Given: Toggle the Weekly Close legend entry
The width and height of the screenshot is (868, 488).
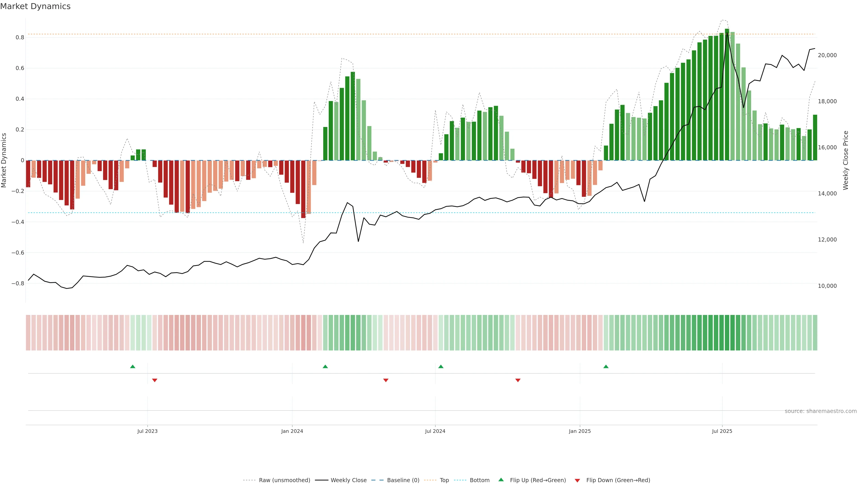Looking at the screenshot, I should (348, 480).
